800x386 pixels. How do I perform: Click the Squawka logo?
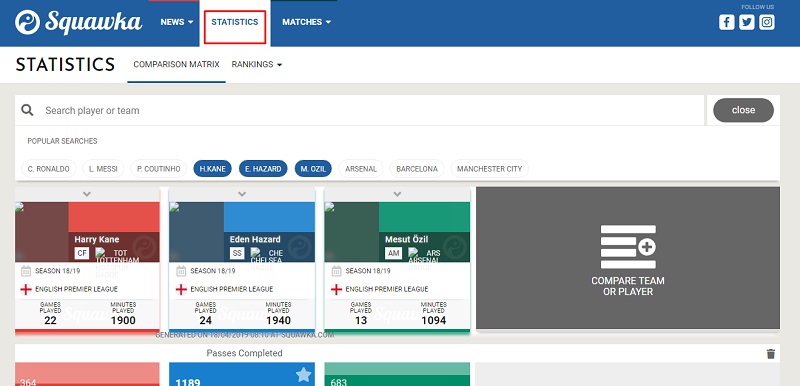tap(79, 22)
